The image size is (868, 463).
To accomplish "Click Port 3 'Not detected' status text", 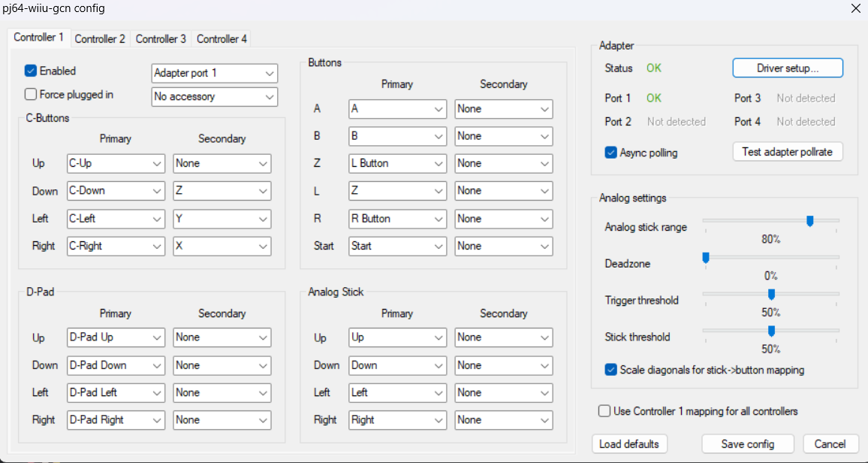I will coord(806,98).
